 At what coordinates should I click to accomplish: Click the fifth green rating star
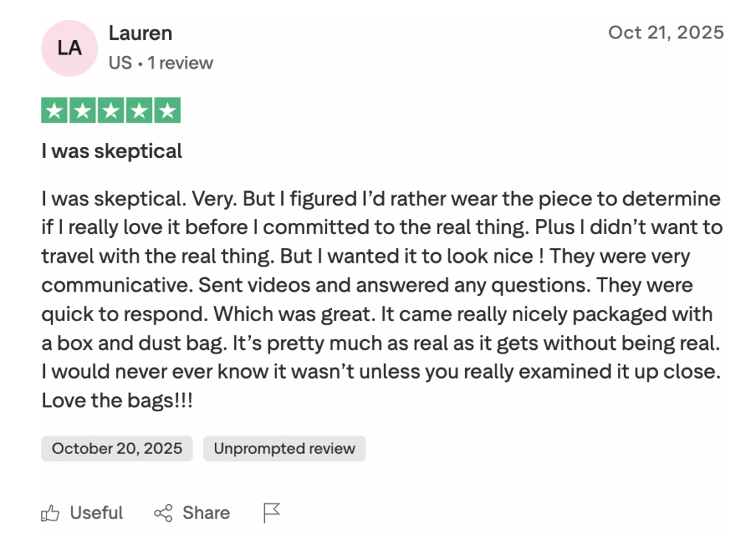point(167,111)
